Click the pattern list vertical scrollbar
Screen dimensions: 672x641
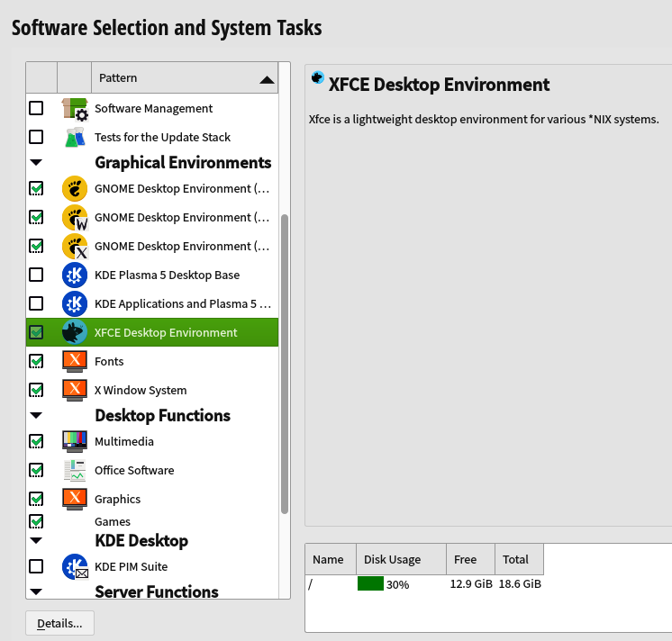click(284, 364)
